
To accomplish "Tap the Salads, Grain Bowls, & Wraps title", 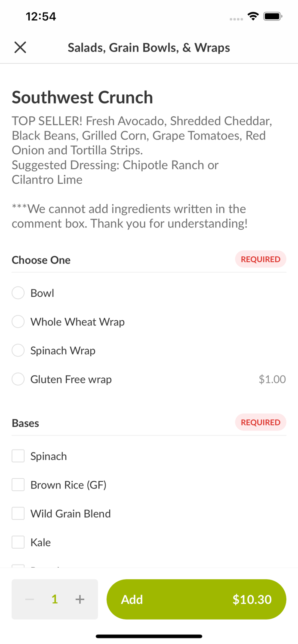I will click(149, 47).
